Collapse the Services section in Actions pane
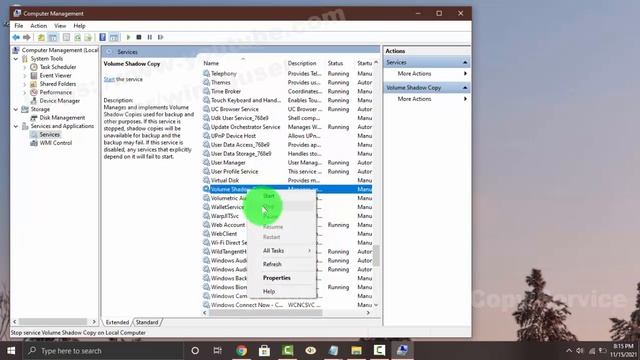The height and width of the screenshot is (360, 640). tap(465, 62)
